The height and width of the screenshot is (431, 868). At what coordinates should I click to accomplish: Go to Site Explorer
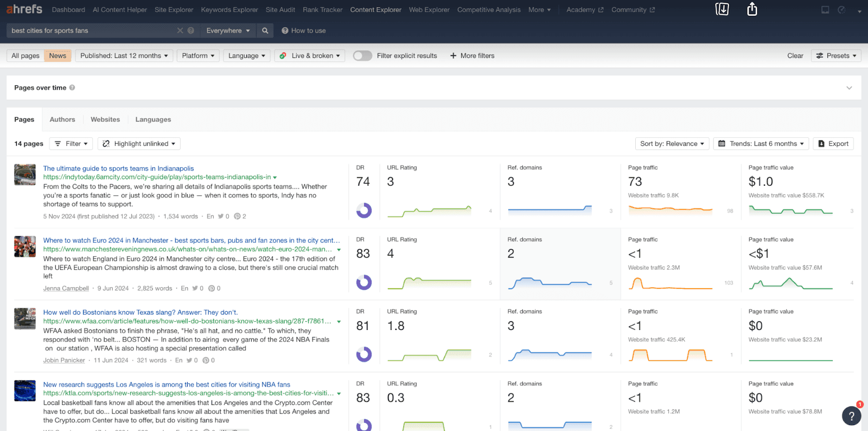click(174, 10)
